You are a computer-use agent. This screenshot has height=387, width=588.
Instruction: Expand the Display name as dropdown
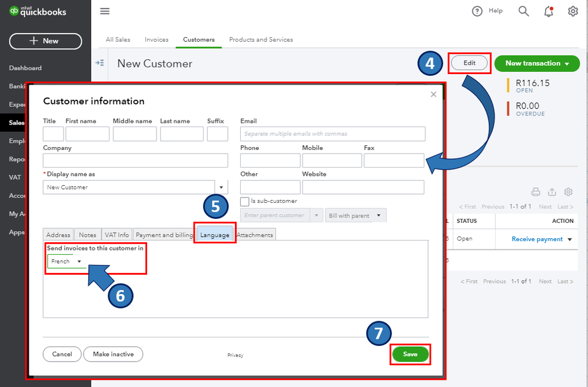tap(221, 187)
